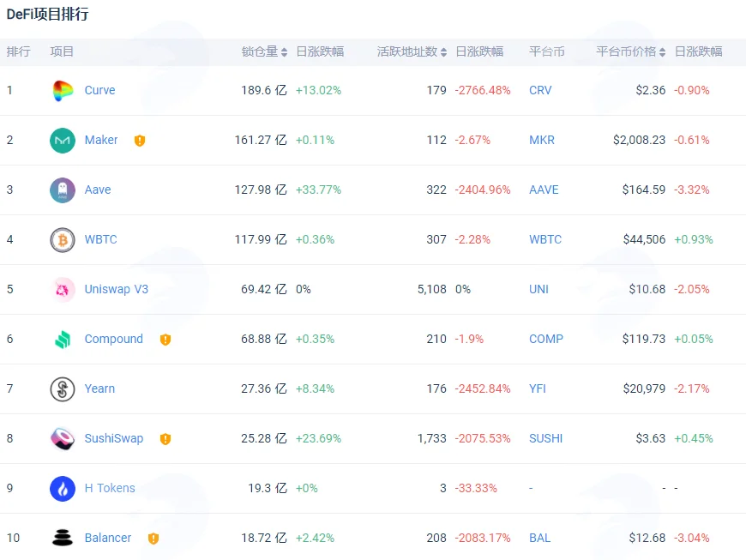746x560 pixels.
Task: Click the 项目 column header
Action: (62, 51)
